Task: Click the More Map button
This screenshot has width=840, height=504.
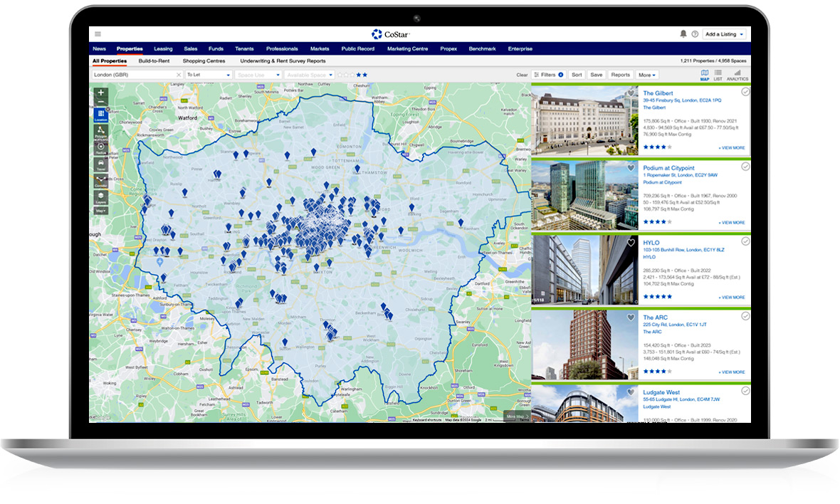Action: point(518,416)
